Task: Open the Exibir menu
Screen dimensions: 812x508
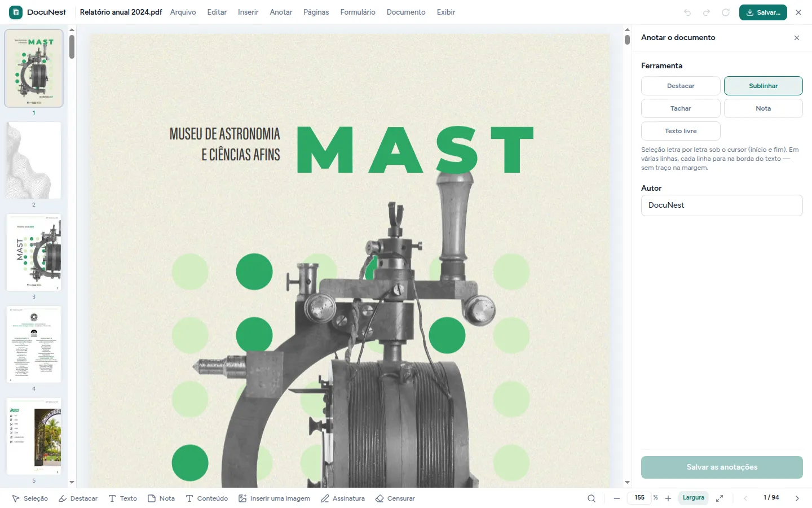Action: [446, 12]
